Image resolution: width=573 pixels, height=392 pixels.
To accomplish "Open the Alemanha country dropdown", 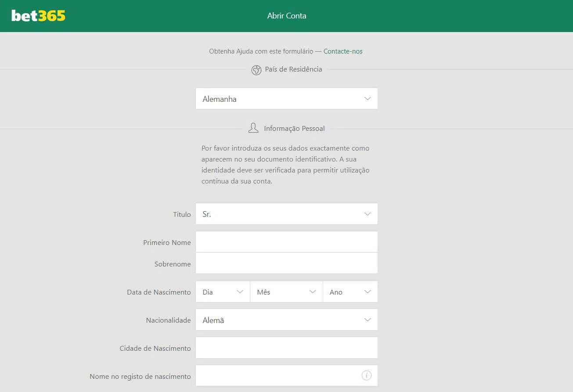I will pos(286,99).
